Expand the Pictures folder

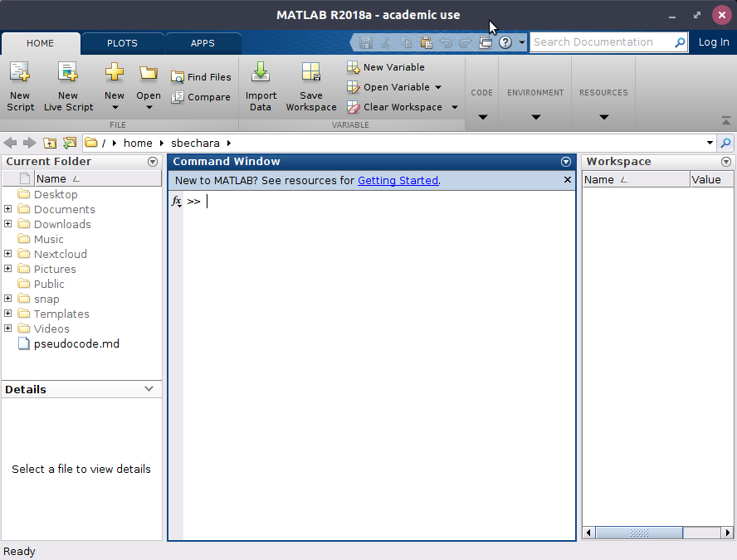[8, 269]
